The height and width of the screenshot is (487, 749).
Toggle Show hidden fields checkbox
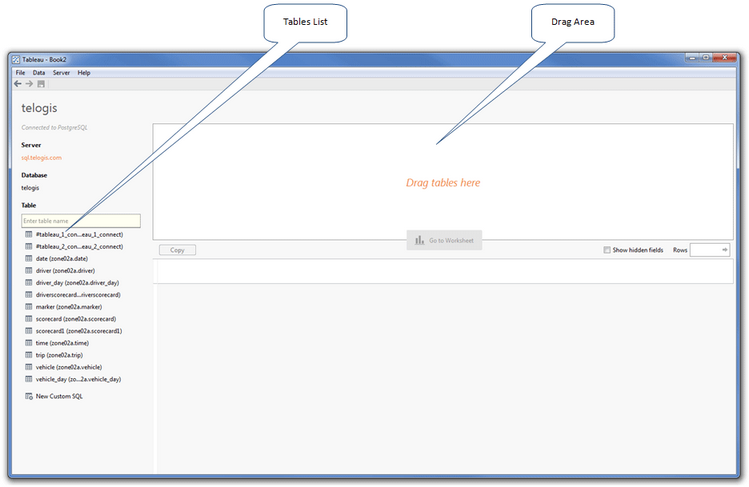pos(607,250)
